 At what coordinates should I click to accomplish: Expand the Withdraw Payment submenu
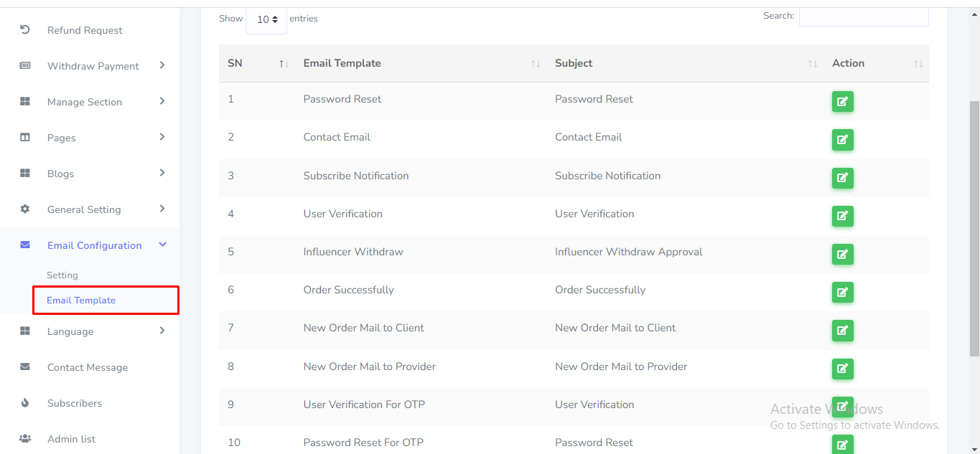[x=162, y=66]
